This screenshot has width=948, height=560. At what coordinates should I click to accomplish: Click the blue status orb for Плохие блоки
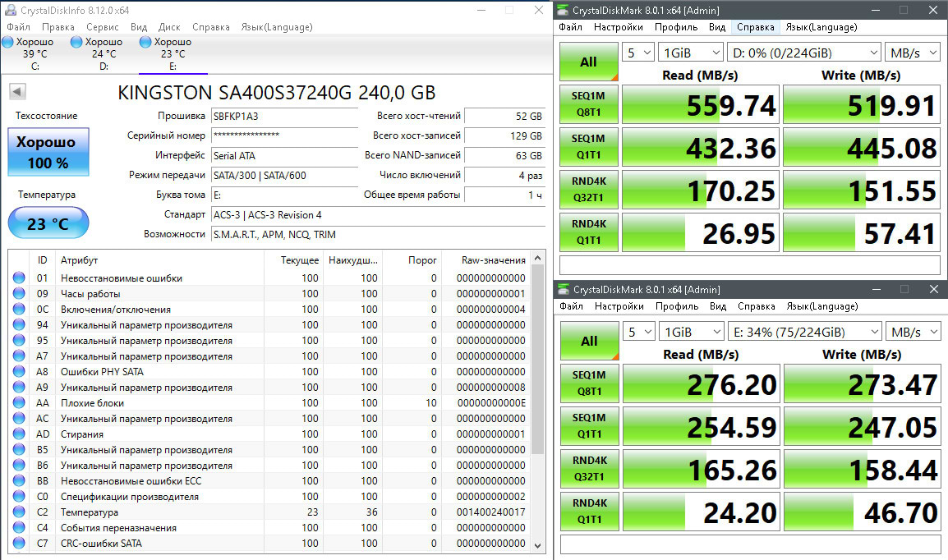click(19, 403)
